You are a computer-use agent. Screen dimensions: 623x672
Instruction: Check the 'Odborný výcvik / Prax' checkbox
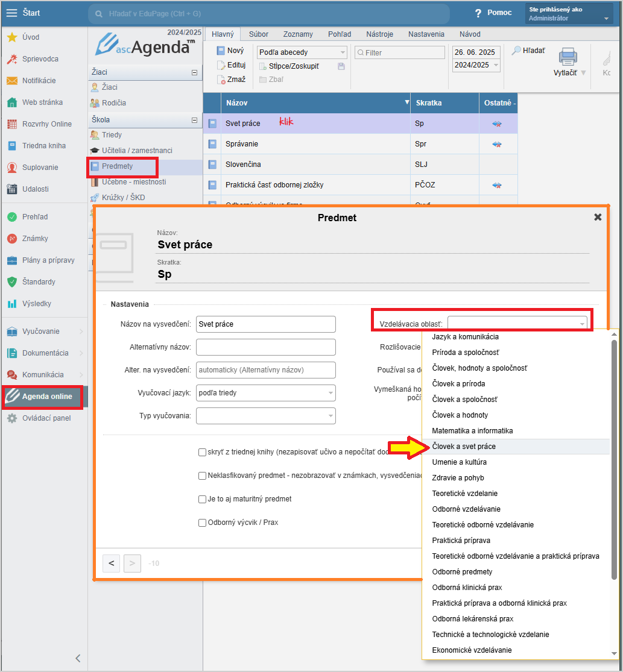pos(203,523)
